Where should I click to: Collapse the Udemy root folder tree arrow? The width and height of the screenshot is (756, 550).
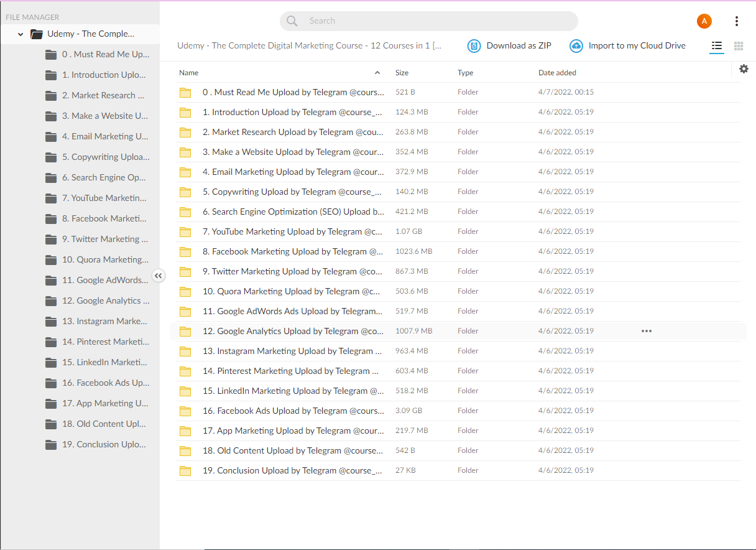point(21,34)
